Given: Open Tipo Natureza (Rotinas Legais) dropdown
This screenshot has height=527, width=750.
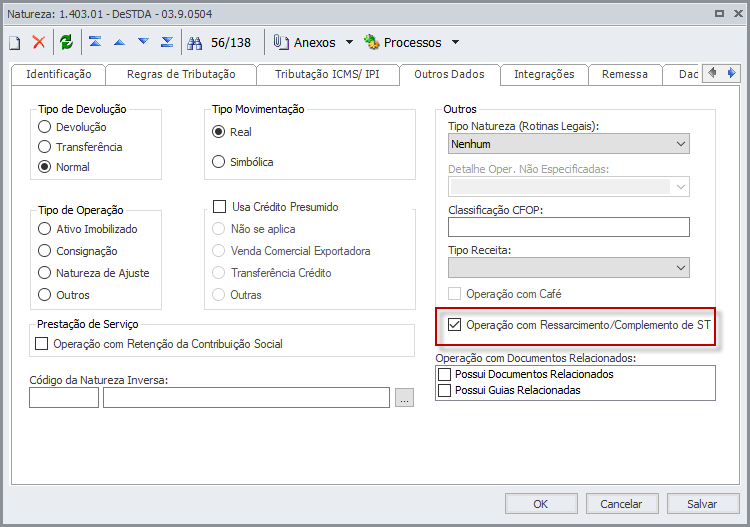Looking at the screenshot, I should click(569, 144).
